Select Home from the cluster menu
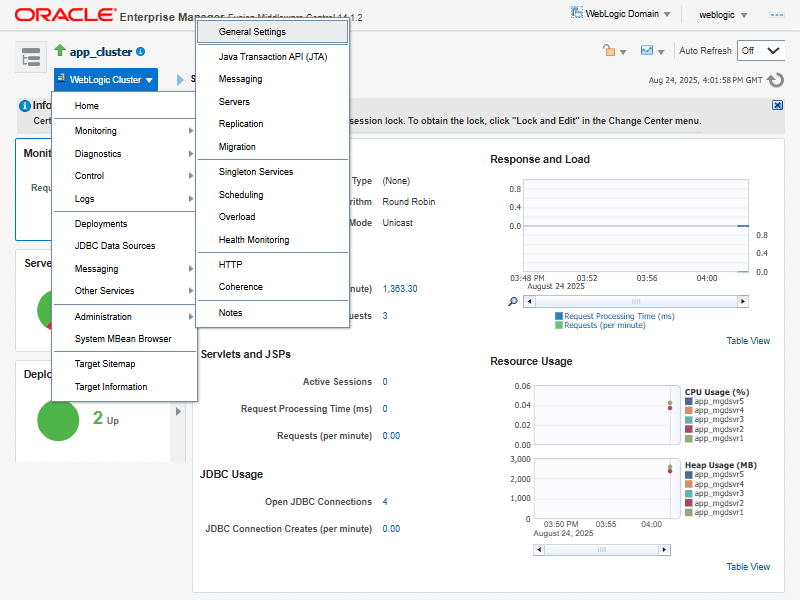The image size is (800, 600). coord(124,106)
